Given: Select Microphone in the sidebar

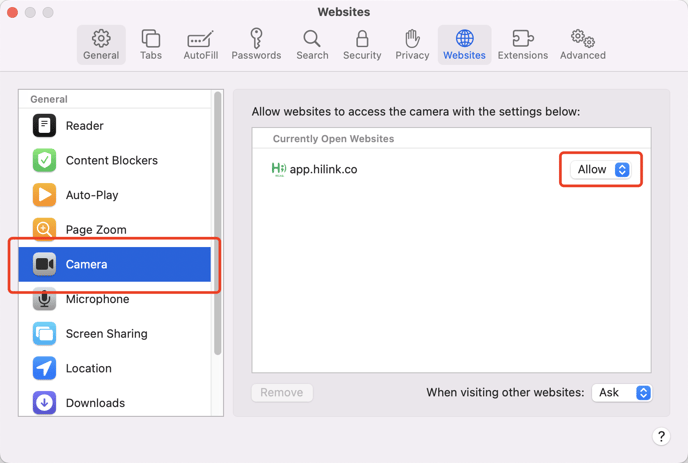Looking at the screenshot, I should [x=97, y=299].
